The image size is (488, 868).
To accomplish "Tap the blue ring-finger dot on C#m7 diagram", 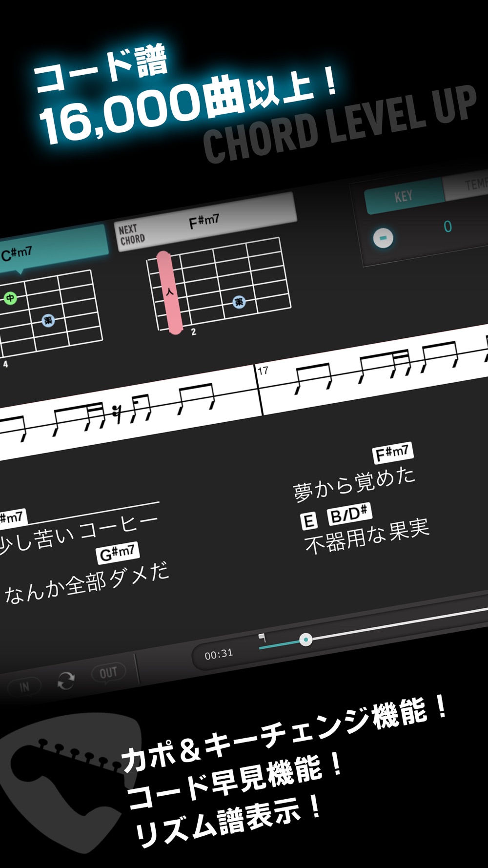I will [48, 320].
